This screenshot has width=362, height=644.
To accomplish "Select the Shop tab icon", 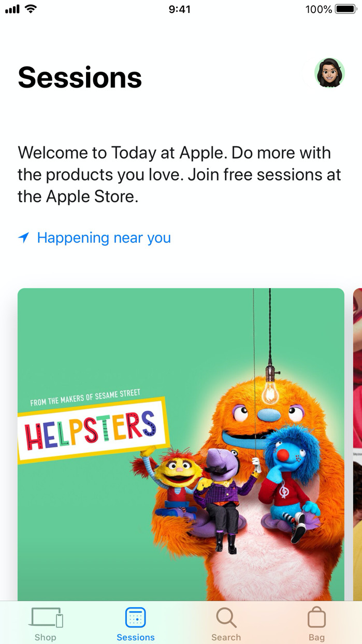I will coord(47,618).
